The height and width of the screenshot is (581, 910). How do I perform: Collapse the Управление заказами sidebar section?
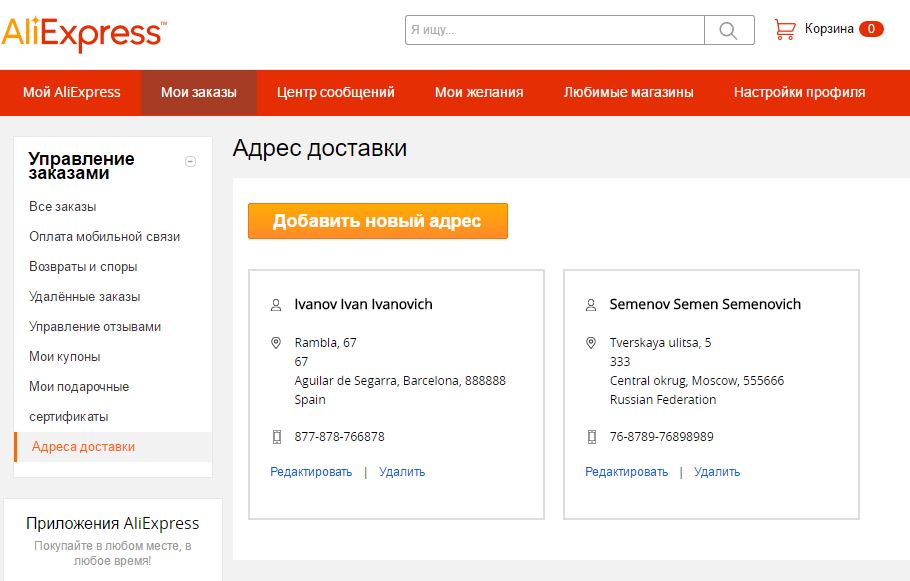coord(191,162)
